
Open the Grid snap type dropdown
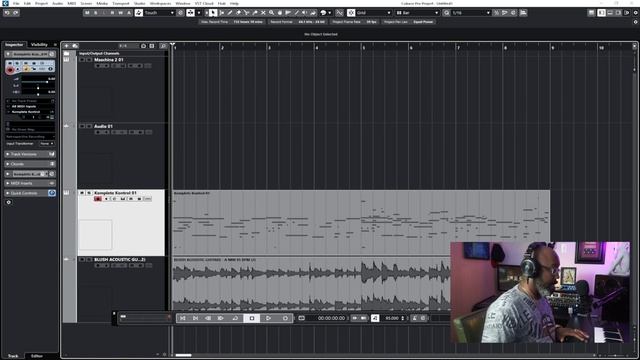click(373, 13)
